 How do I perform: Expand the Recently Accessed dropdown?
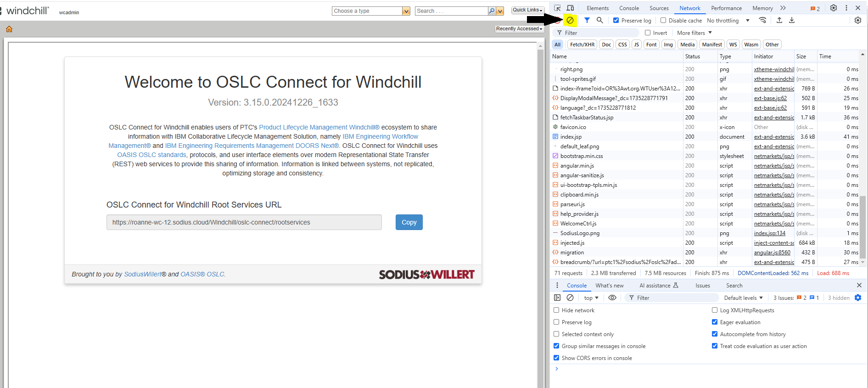pos(519,28)
